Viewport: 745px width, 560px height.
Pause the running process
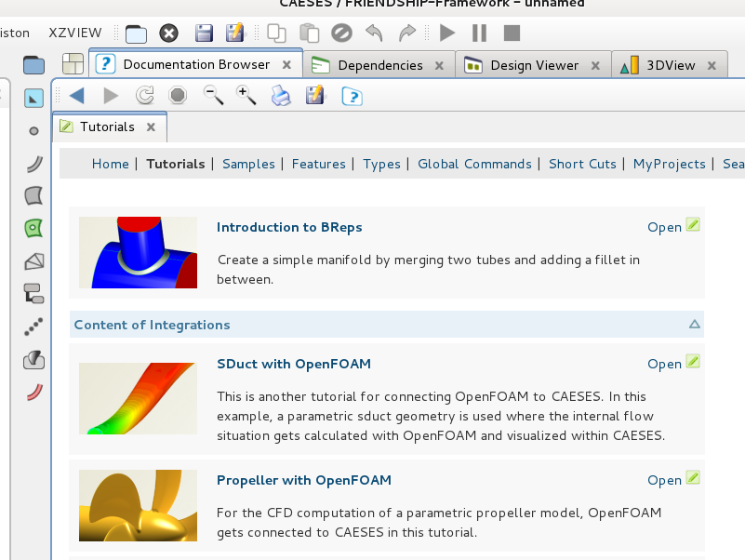click(479, 33)
